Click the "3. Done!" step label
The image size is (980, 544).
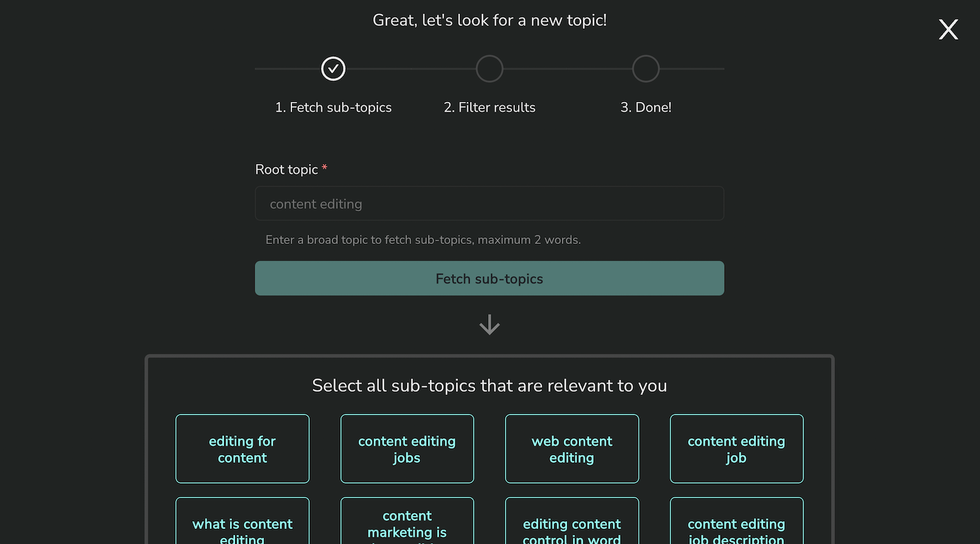click(x=645, y=108)
